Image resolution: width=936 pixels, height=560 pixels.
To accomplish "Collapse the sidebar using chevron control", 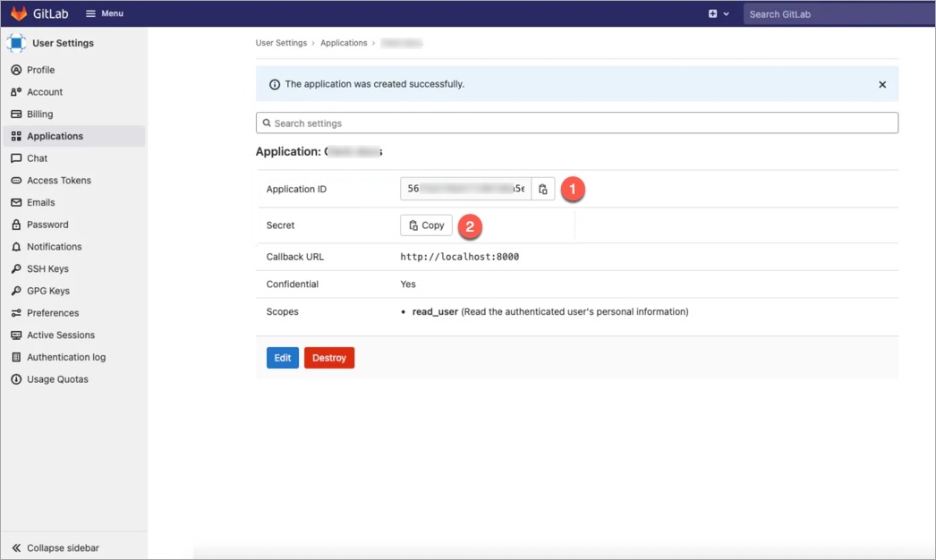I will (x=55, y=547).
